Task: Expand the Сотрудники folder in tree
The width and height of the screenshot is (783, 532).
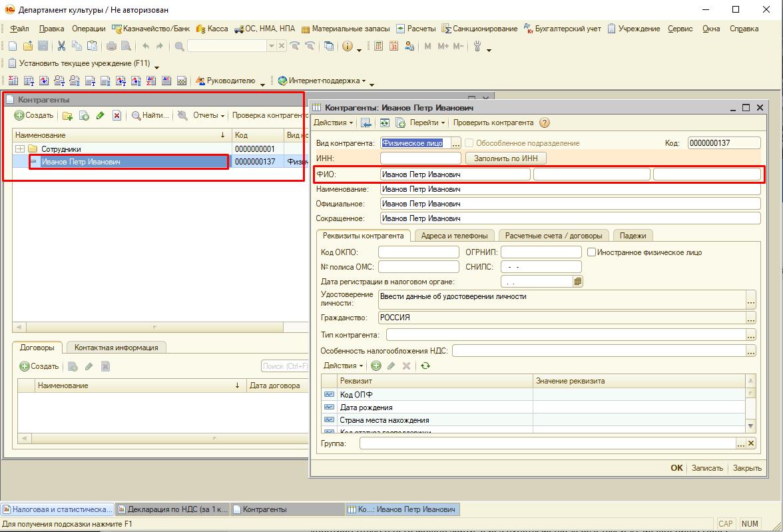Action: (x=20, y=149)
